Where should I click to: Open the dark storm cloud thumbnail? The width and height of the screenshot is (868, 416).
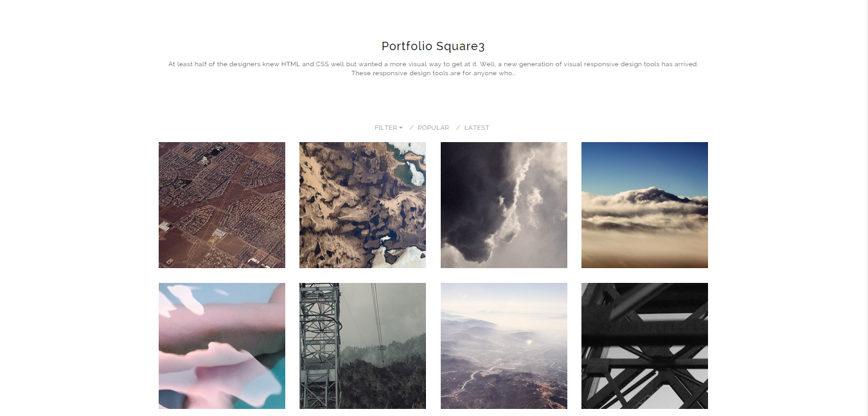[x=504, y=205]
